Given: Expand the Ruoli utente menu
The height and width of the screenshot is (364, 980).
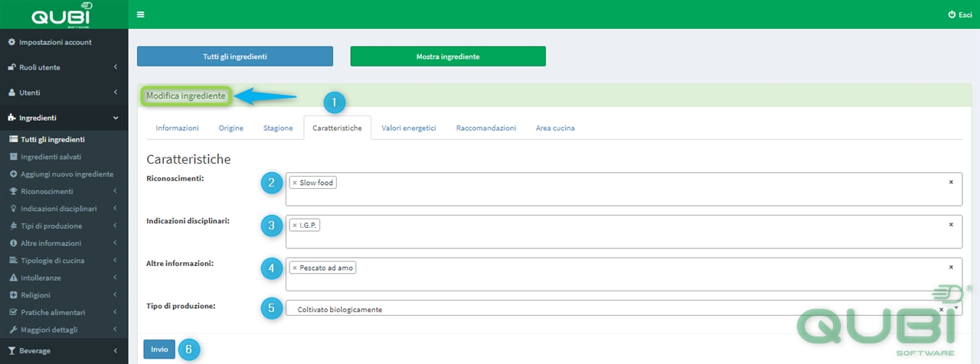Looking at the screenshot, I should point(115,67).
